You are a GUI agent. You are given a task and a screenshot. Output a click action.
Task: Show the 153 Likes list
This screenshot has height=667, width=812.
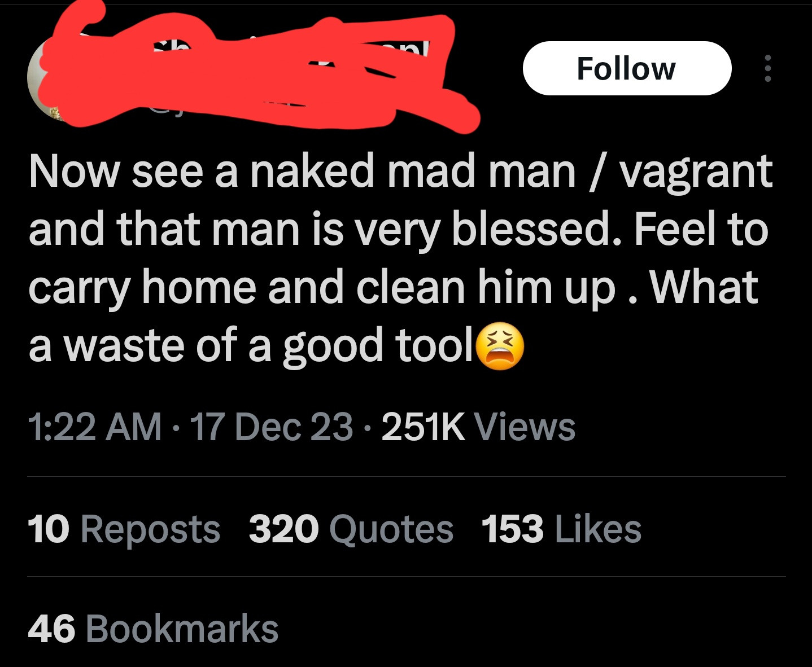pos(561,529)
